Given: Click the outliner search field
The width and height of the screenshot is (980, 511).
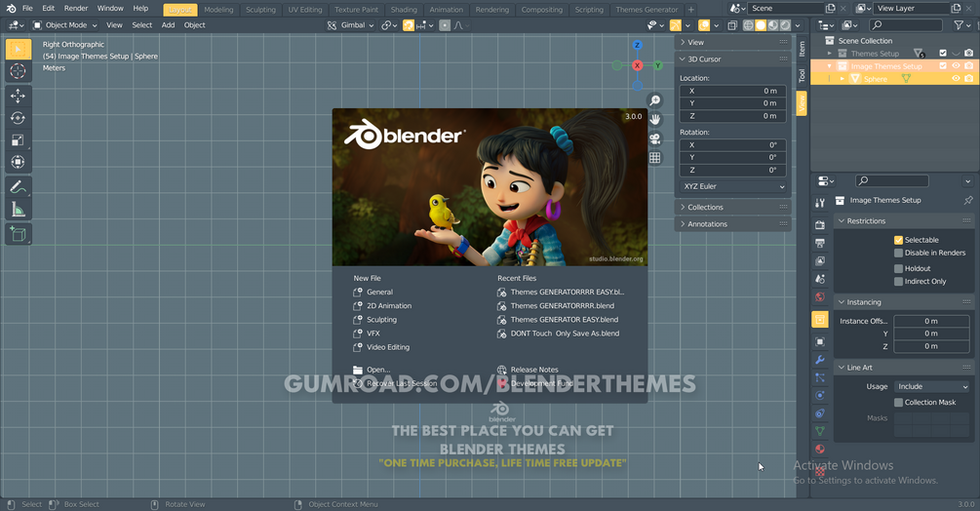Looking at the screenshot, I should [906, 25].
